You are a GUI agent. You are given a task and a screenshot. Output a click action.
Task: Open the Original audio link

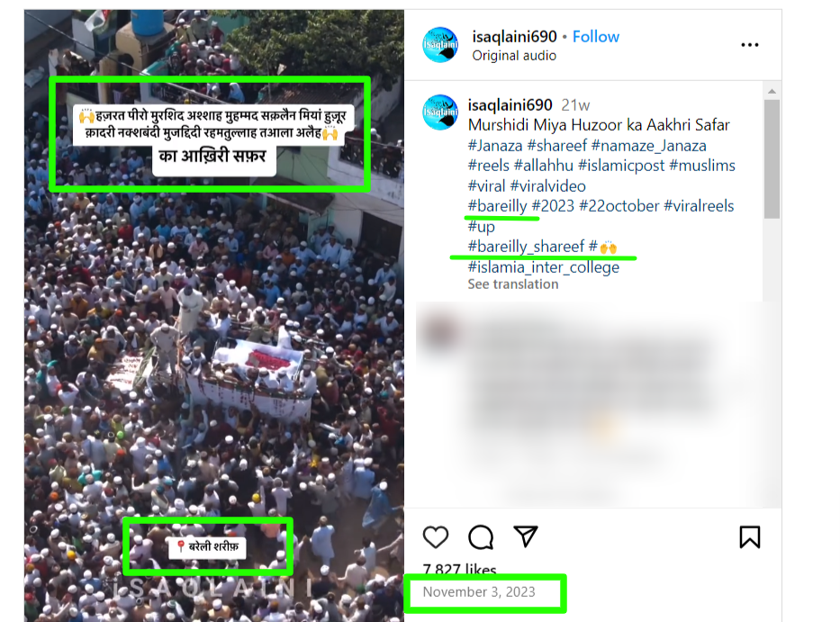(x=514, y=56)
